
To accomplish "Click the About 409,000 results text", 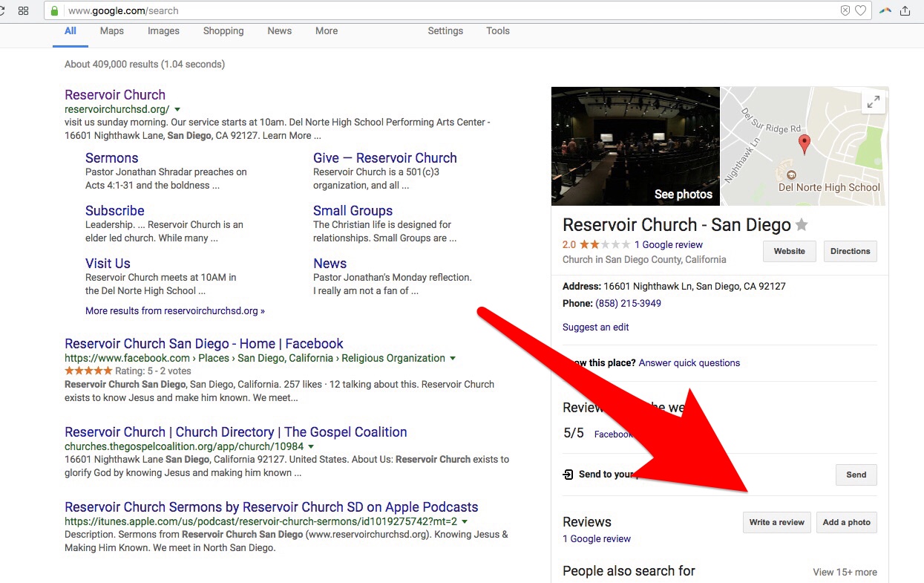I will (x=145, y=65).
